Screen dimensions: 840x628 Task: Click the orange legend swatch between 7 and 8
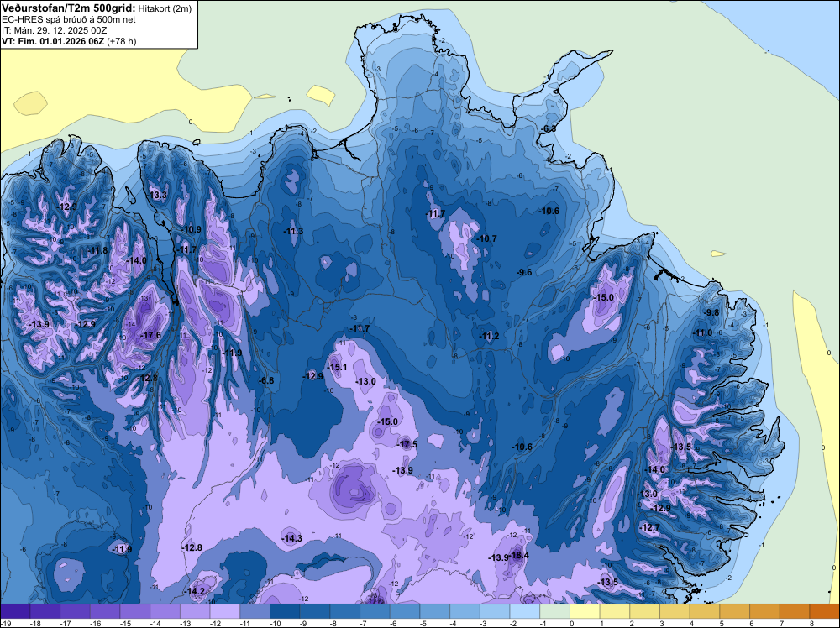[795, 611]
